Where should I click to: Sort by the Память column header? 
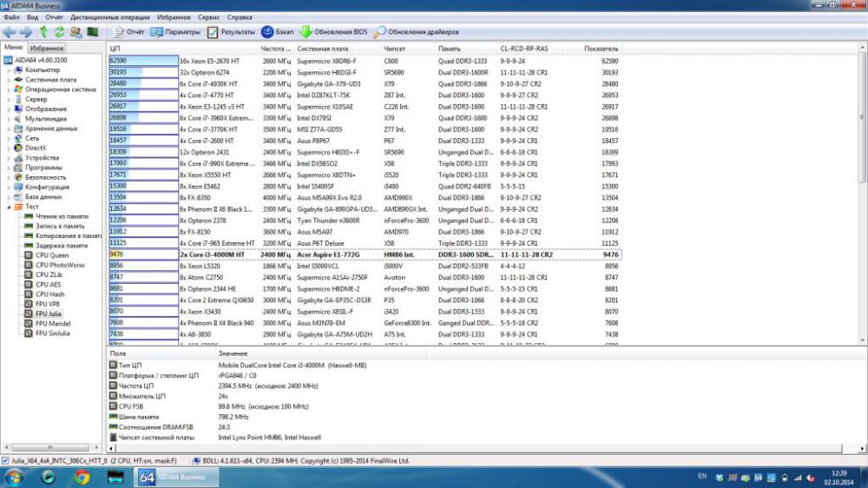tap(467, 49)
